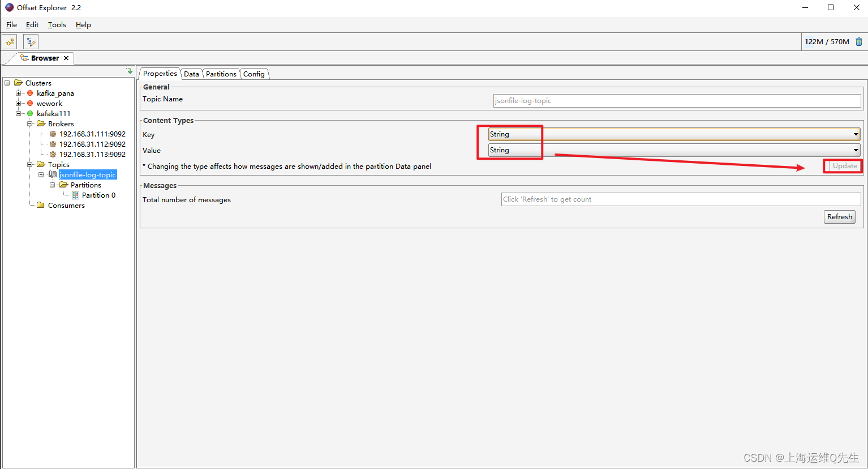Click the Topic Name field

tap(677, 101)
